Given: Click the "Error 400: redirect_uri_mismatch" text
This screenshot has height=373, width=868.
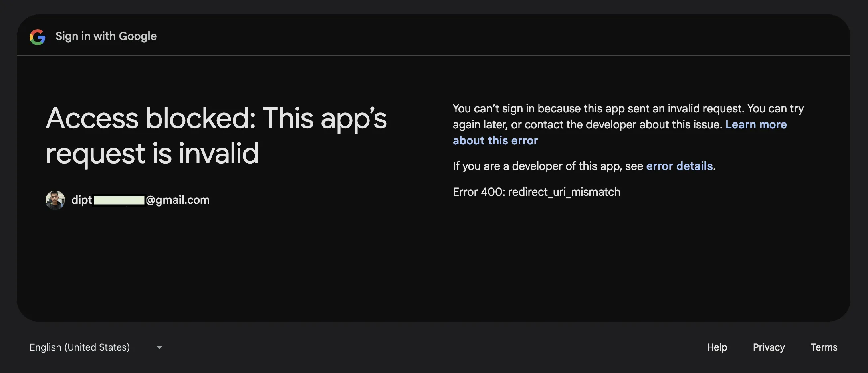Looking at the screenshot, I should point(536,192).
